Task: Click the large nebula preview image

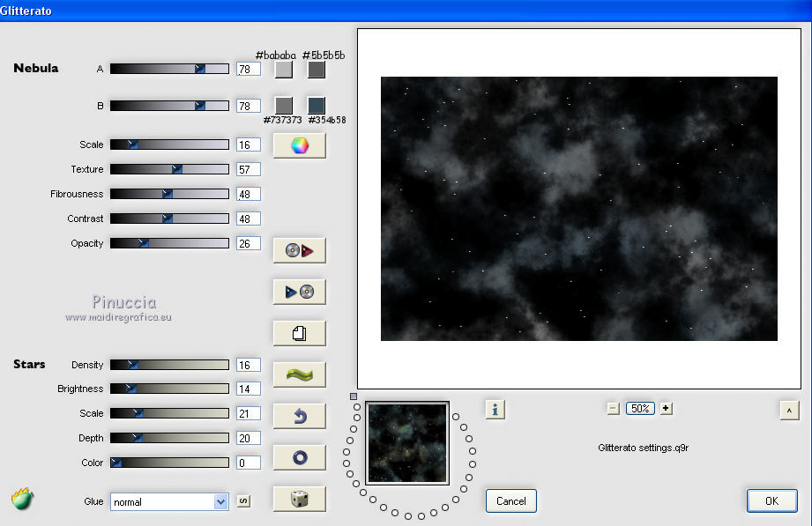Action: pyautogui.click(x=579, y=209)
